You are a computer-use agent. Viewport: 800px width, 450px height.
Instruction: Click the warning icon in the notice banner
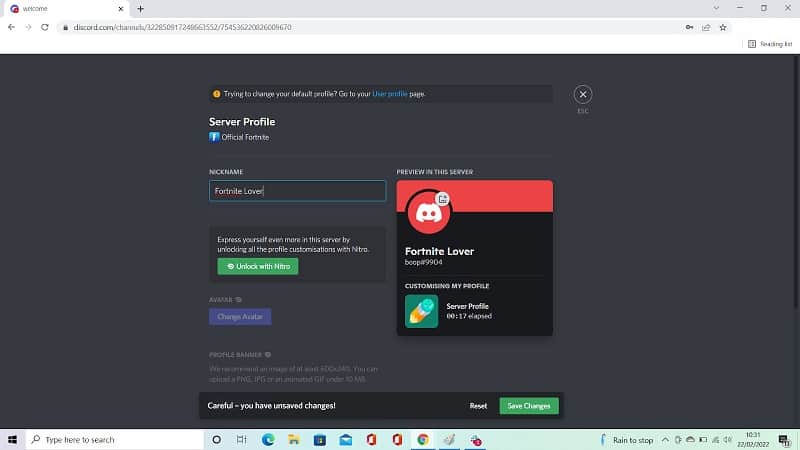coord(216,94)
